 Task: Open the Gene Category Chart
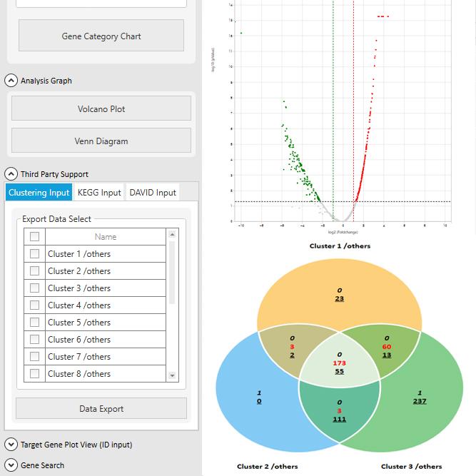[x=101, y=36]
